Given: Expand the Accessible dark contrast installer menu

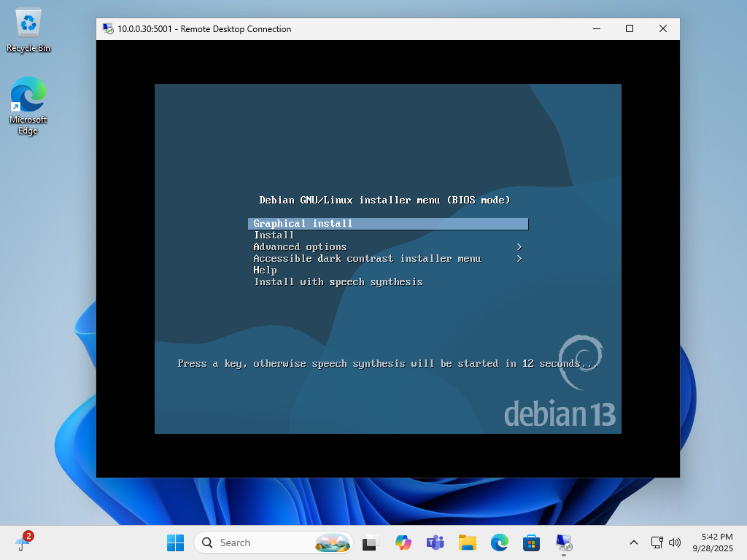Looking at the screenshot, I should pos(367,258).
